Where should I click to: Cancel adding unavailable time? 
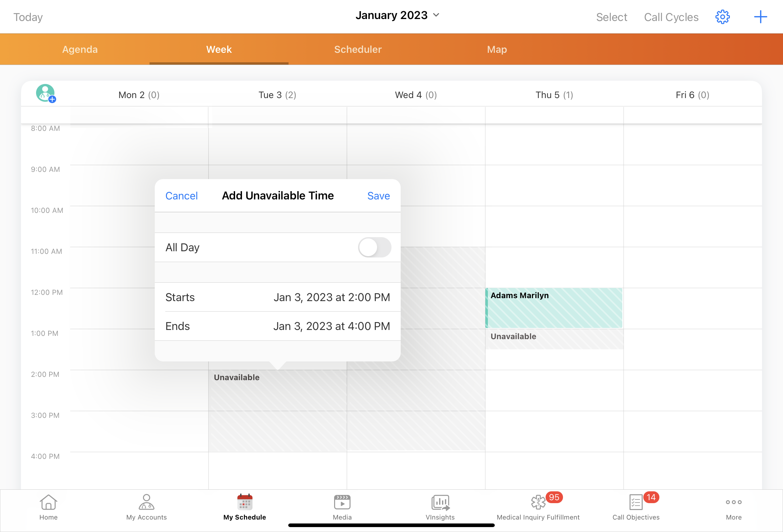coord(181,196)
